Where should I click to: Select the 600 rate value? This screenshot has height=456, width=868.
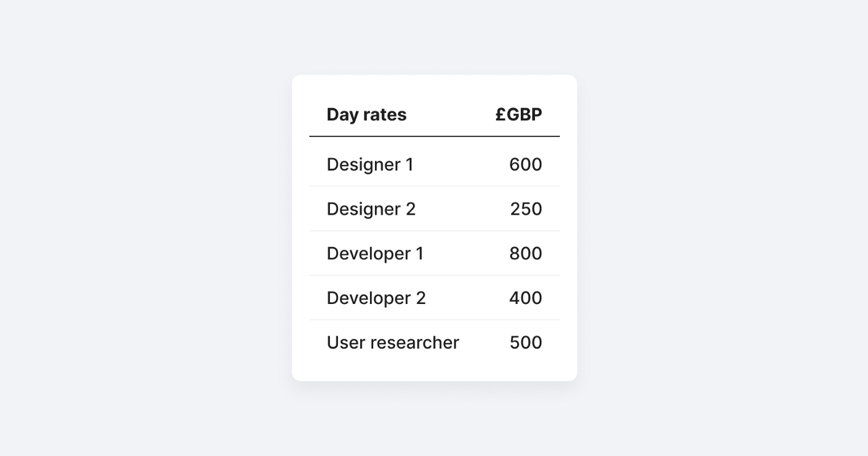[525, 164]
